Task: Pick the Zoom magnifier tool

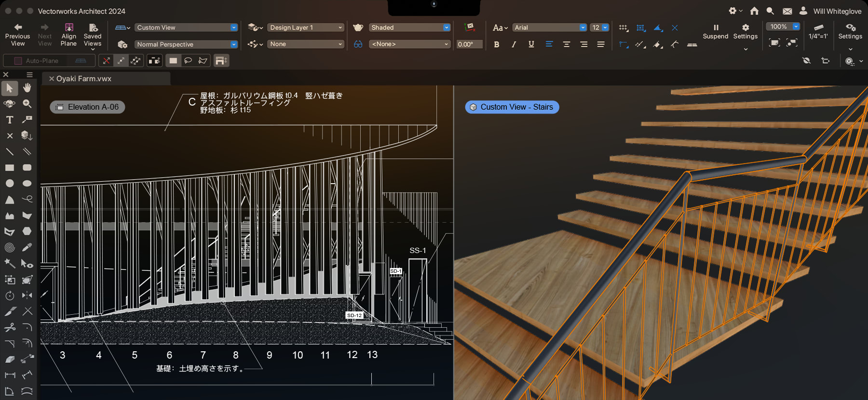Action: (x=27, y=104)
